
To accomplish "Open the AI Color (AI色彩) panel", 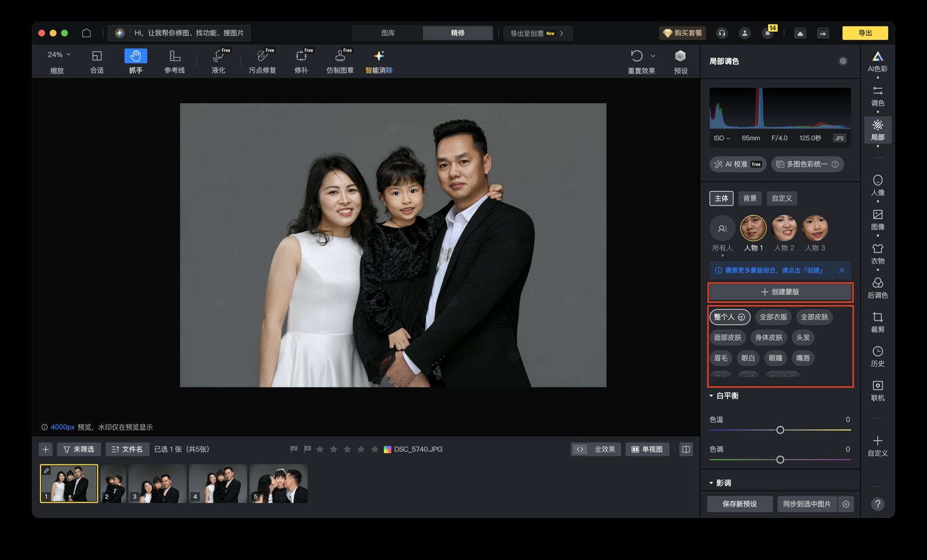I will pos(877,61).
